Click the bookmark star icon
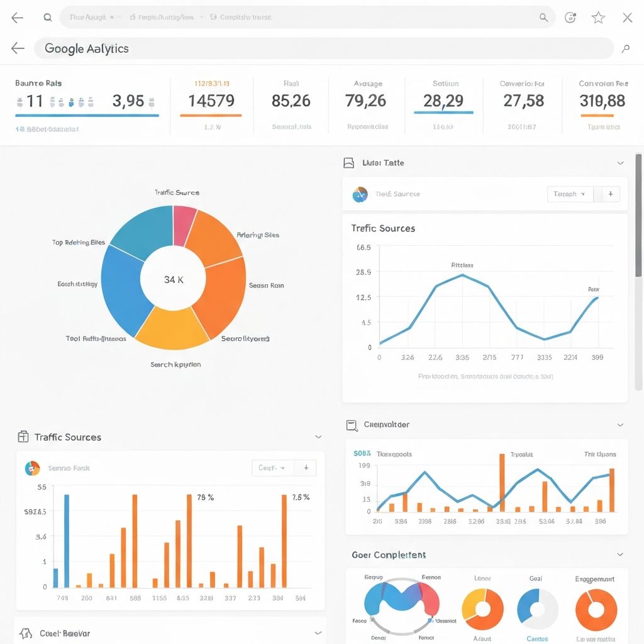 [x=598, y=18]
